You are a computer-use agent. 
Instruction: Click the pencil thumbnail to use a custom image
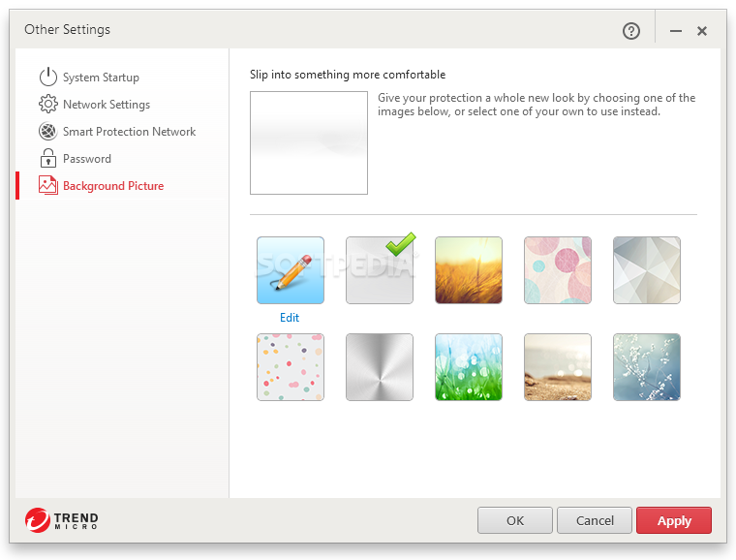coord(291,270)
